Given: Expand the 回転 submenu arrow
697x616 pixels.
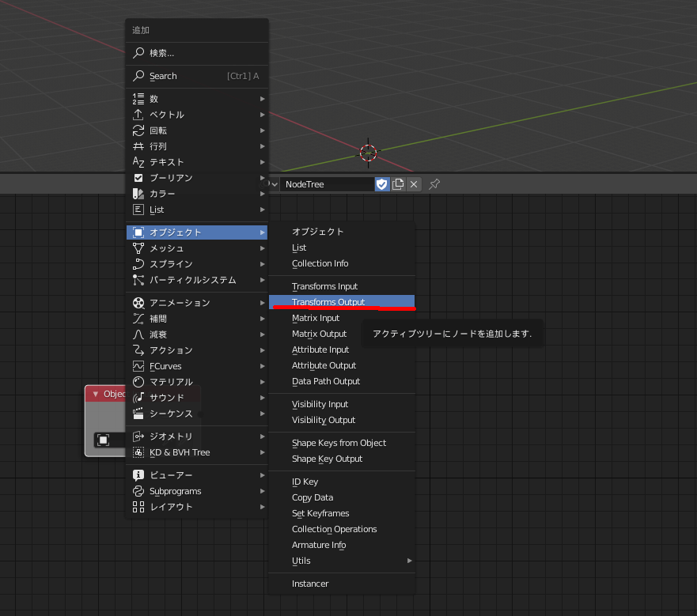Looking at the screenshot, I should pyautogui.click(x=262, y=130).
